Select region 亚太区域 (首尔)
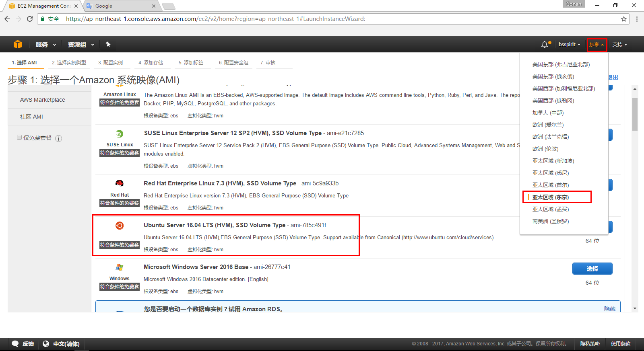The height and width of the screenshot is (351, 644). point(551,185)
